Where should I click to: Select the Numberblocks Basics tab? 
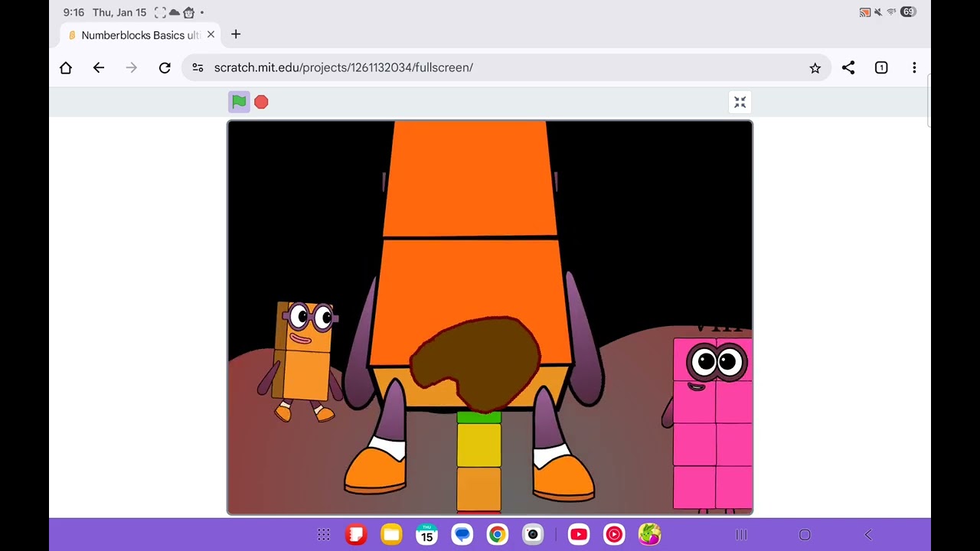click(x=140, y=34)
